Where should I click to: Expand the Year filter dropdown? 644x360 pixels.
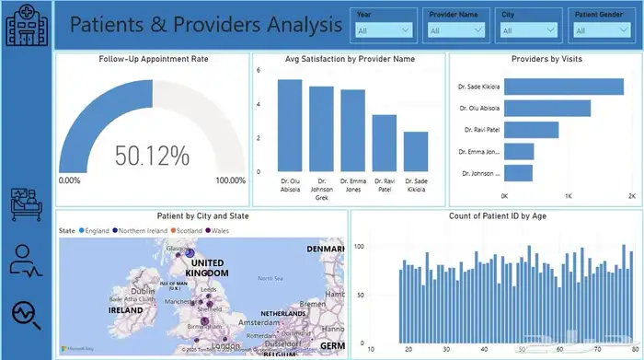tap(384, 30)
